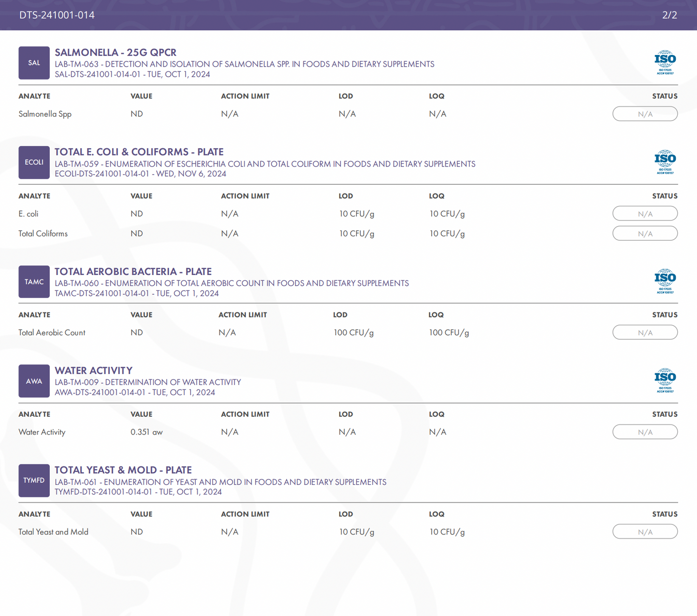697x616 pixels.
Task: Click the document ID DTS-241001-014 in header
Action: pyautogui.click(x=57, y=15)
